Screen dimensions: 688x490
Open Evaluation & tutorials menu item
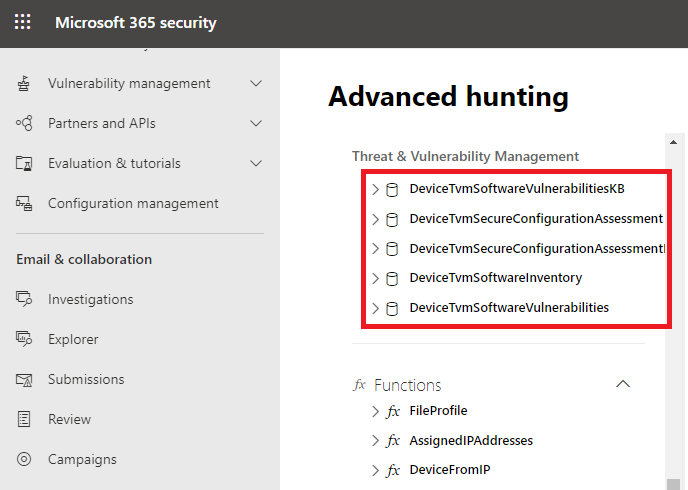[x=114, y=163]
